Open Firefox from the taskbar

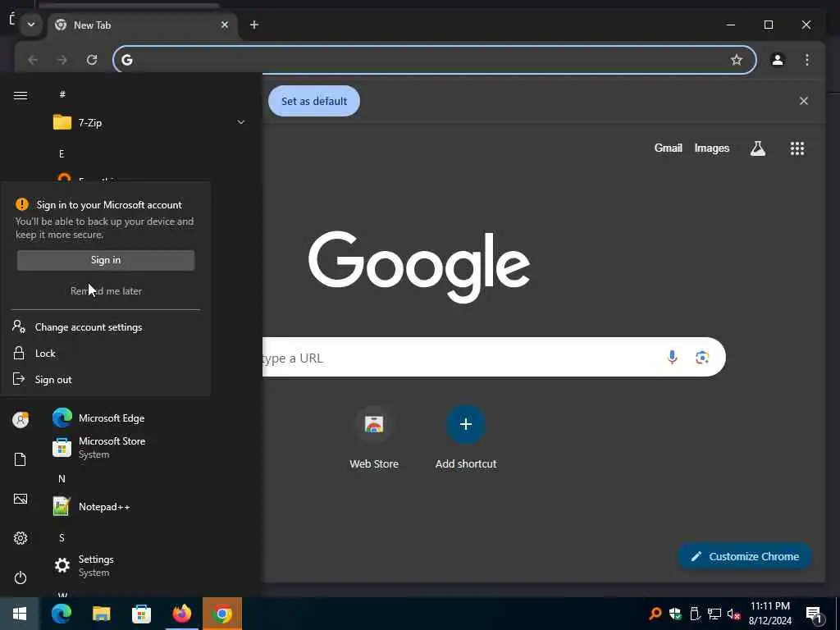(x=181, y=614)
